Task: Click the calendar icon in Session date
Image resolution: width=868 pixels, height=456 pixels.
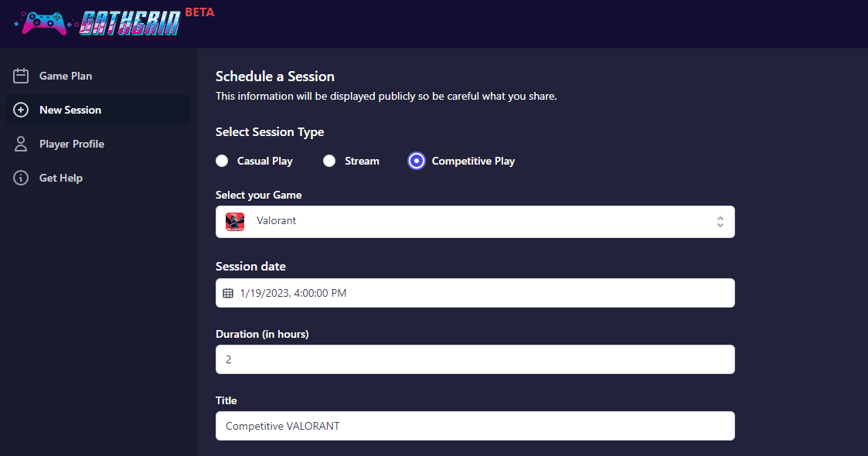Action: tap(228, 293)
